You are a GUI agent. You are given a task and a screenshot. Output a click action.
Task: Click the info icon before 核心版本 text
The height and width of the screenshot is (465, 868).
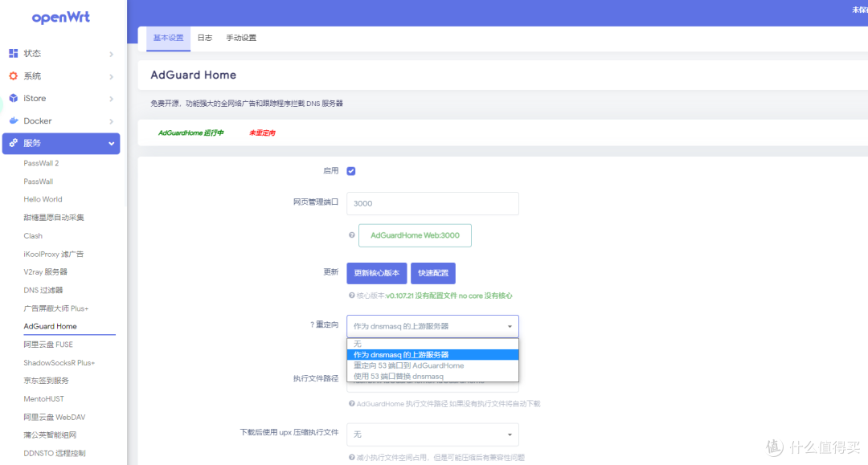click(353, 295)
